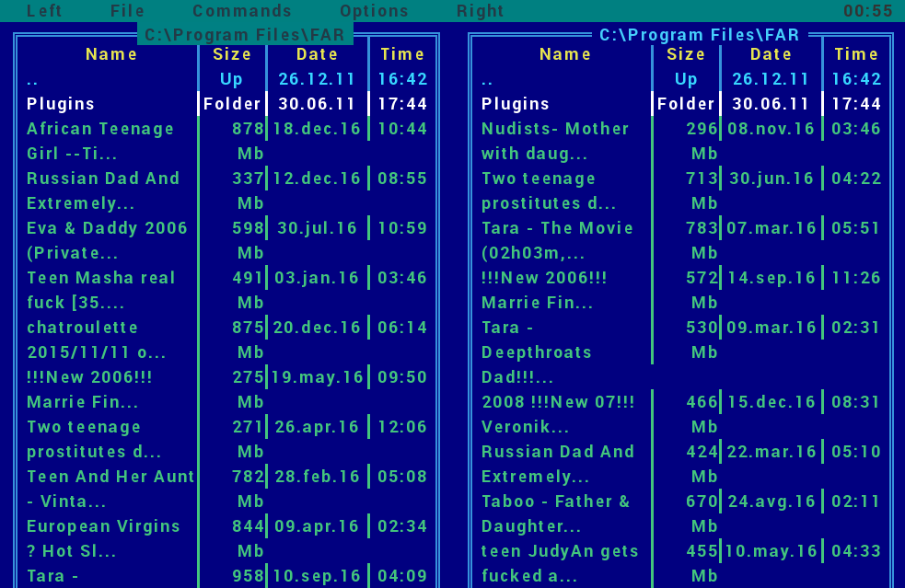Click the 10:44 time cell
905x588 pixels.
402,129
